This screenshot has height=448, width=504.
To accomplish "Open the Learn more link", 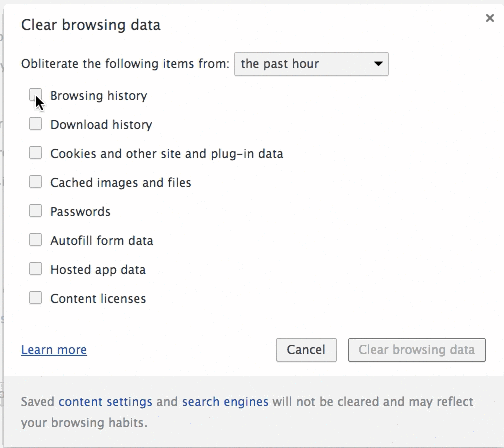I will (54, 350).
